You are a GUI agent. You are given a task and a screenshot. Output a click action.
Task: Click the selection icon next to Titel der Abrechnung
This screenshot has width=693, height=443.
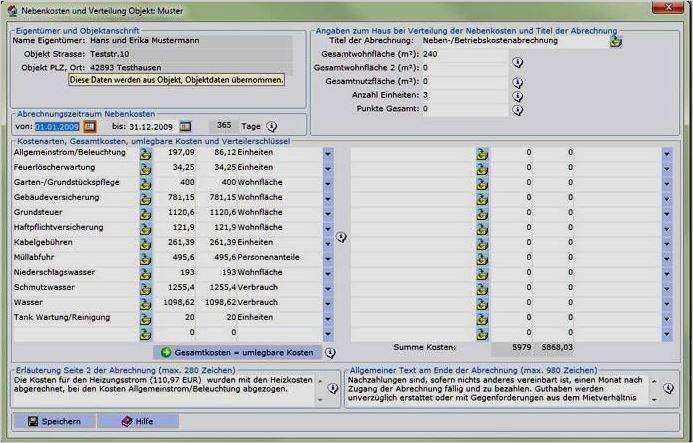point(616,41)
